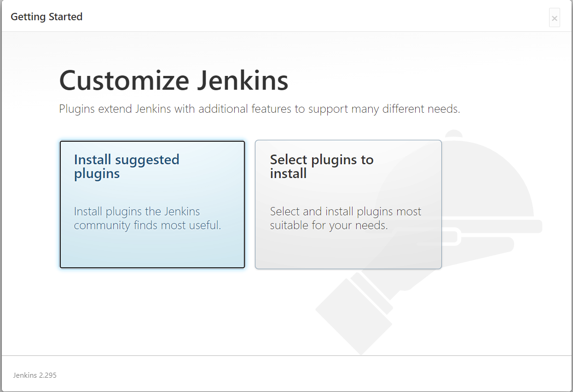Choose the Install suggested plugins option
The height and width of the screenshot is (392, 573).
[152, 204]
